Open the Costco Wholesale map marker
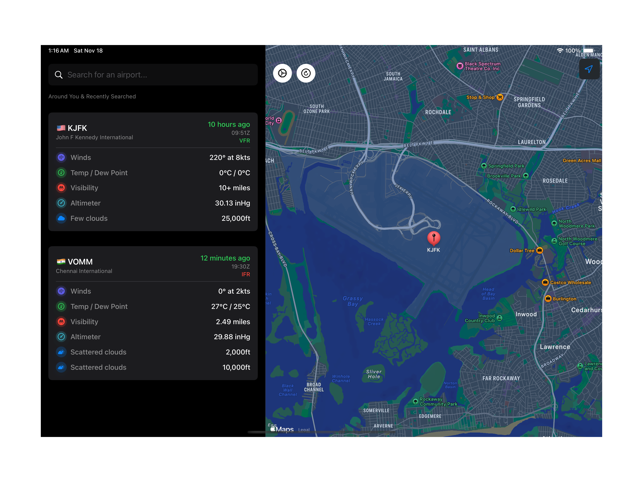 tap(545, 282)
